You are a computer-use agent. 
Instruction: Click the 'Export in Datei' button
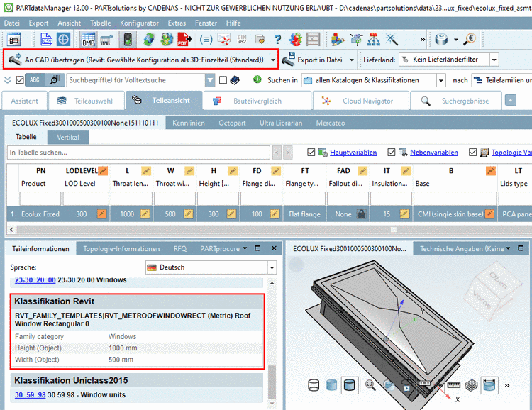[313, 60]
